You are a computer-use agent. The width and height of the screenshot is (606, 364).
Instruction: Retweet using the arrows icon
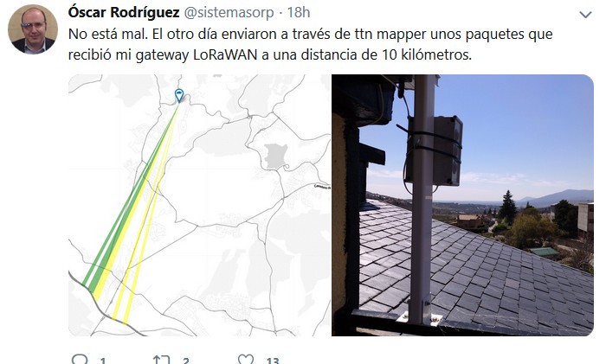coord(161,361)
